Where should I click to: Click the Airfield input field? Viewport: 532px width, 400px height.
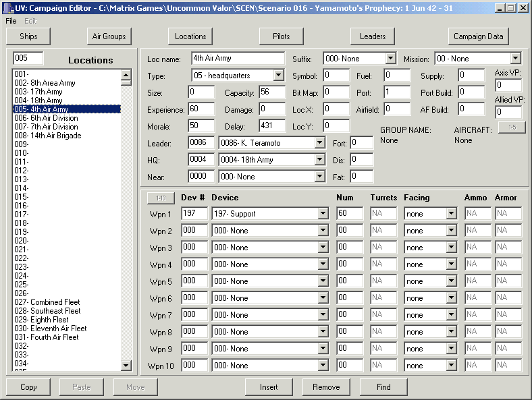pyautogui.click(x=397, y=109)
